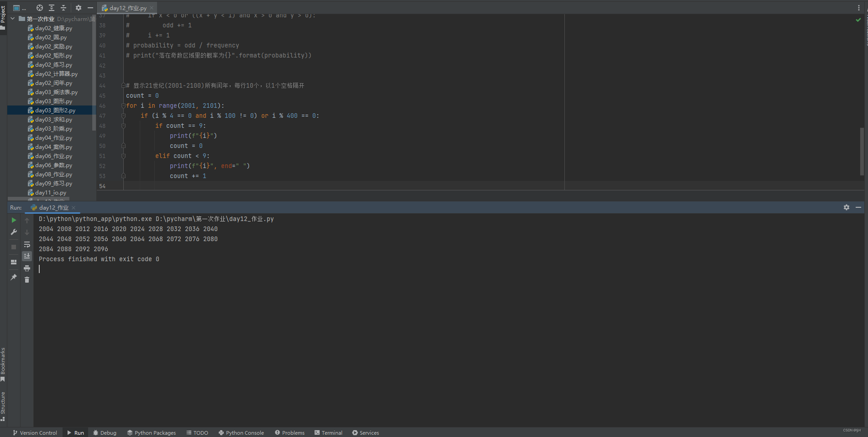This screenshot has height=437, width=868.
Task: Place cursor on 'count = 0' line 45
Action: click(x=142, y=95)
